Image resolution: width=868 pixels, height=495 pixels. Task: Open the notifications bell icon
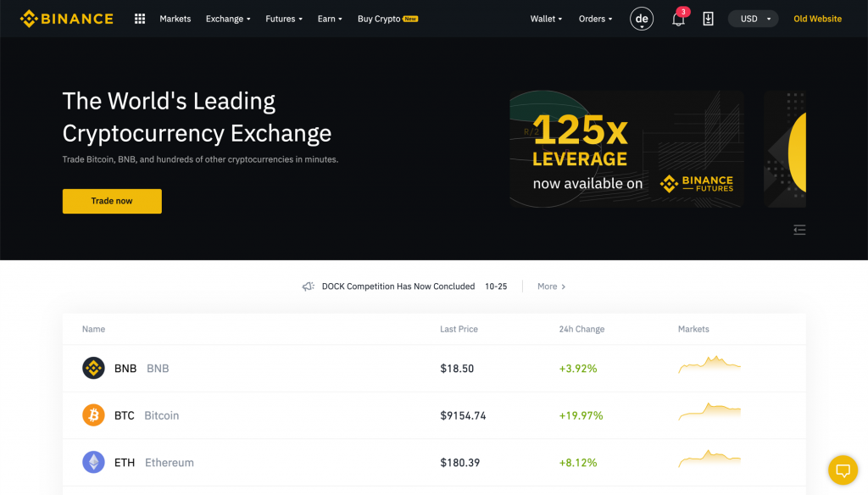[x=678, y=19]
